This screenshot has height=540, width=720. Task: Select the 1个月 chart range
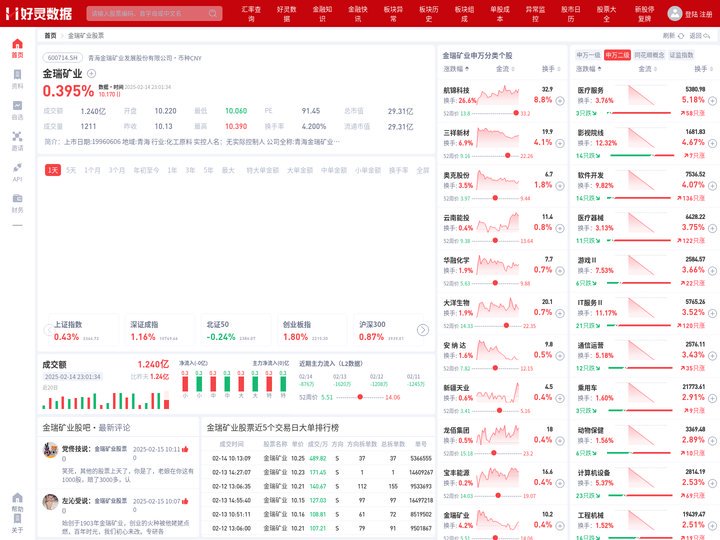tap(92, 170)
